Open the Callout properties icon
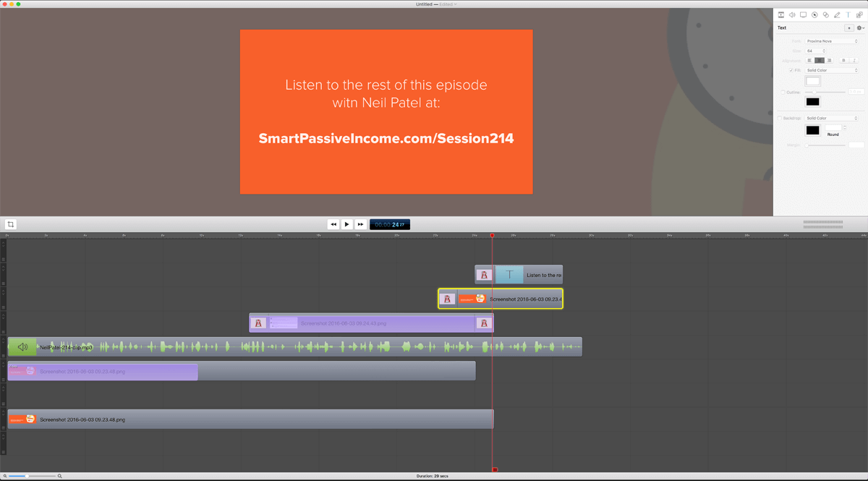 click(x=814, y=14)
